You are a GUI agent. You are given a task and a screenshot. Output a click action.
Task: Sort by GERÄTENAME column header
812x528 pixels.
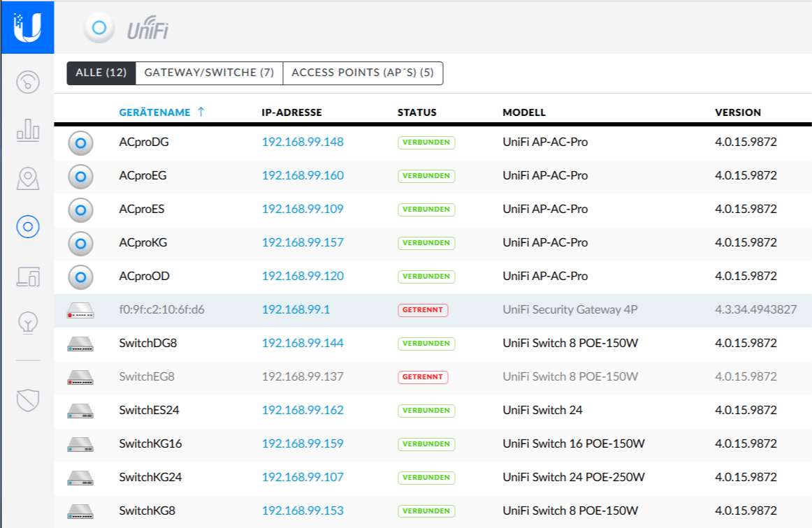tap(155, 112)
